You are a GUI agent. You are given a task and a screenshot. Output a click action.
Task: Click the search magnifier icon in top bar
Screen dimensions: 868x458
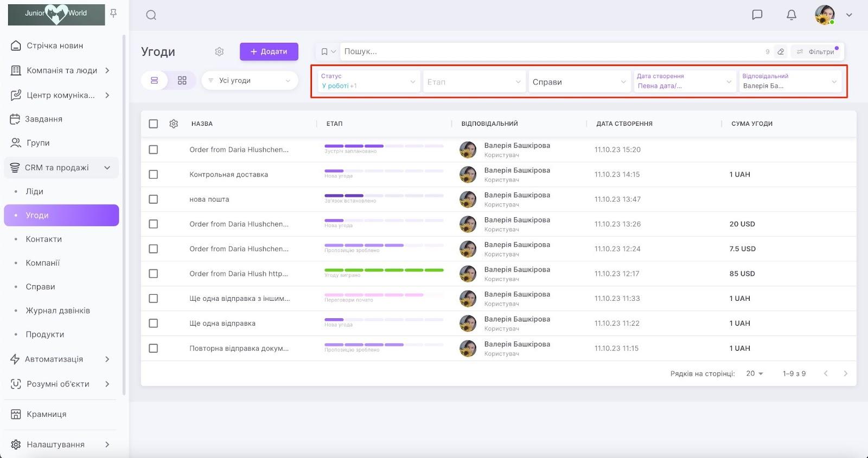tap(151, 15)
